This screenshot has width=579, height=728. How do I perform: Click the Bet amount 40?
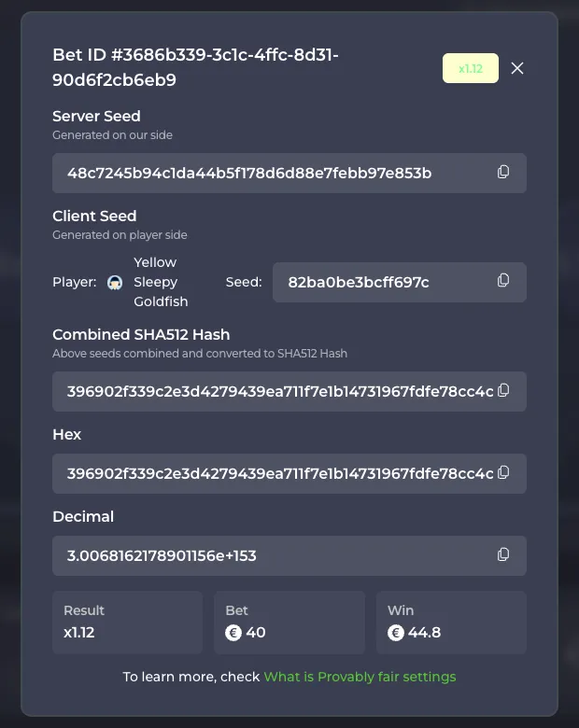coord(256,633)
